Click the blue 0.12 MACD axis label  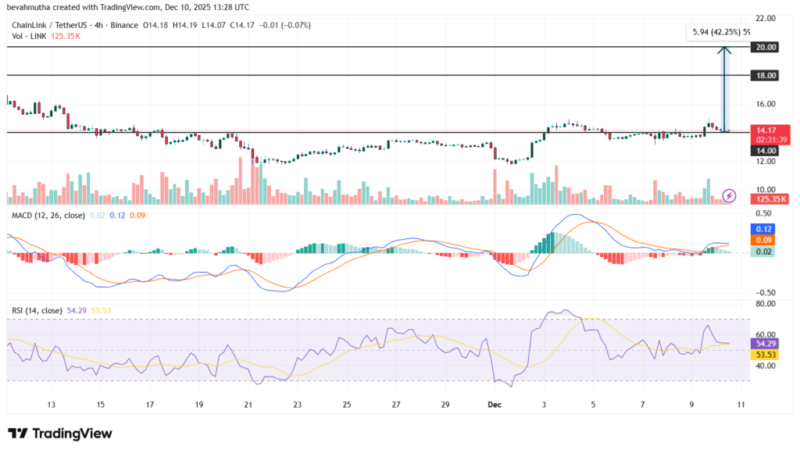pos(767,229)
